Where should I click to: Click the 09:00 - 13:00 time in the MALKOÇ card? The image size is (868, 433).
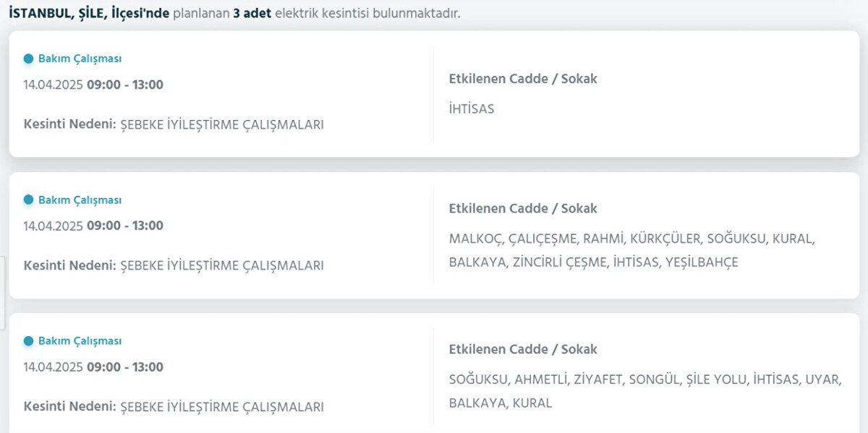[x=124, y=226]
